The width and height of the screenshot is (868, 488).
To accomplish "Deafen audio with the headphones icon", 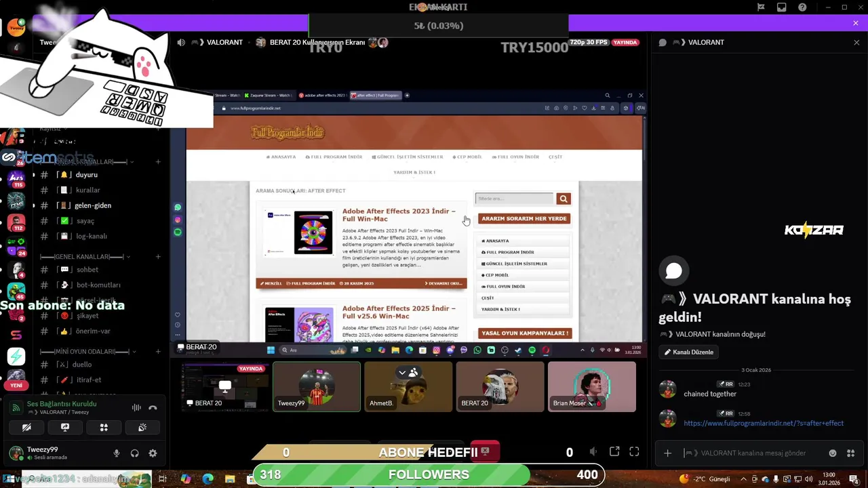I will pyautogui.click(x=134, y=453).
